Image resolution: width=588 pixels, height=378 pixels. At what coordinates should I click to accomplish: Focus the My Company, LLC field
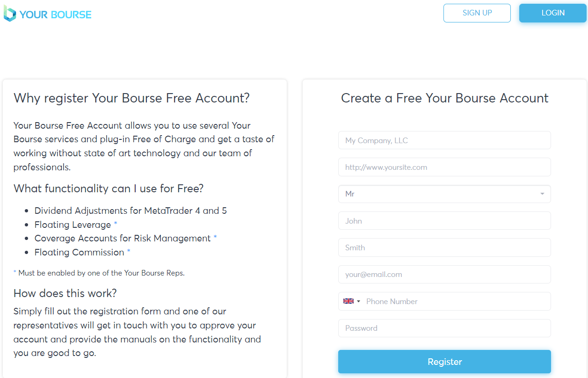pos(444,140)
